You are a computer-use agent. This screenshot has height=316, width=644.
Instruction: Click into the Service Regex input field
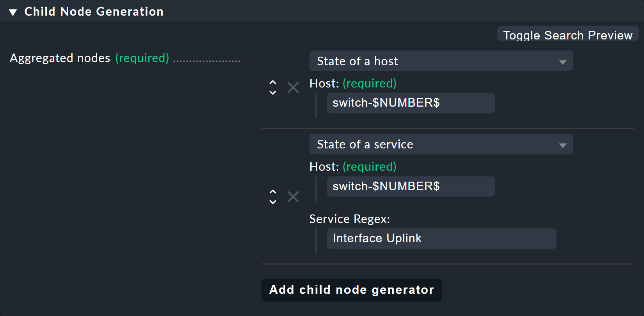[x=441, y=239]
